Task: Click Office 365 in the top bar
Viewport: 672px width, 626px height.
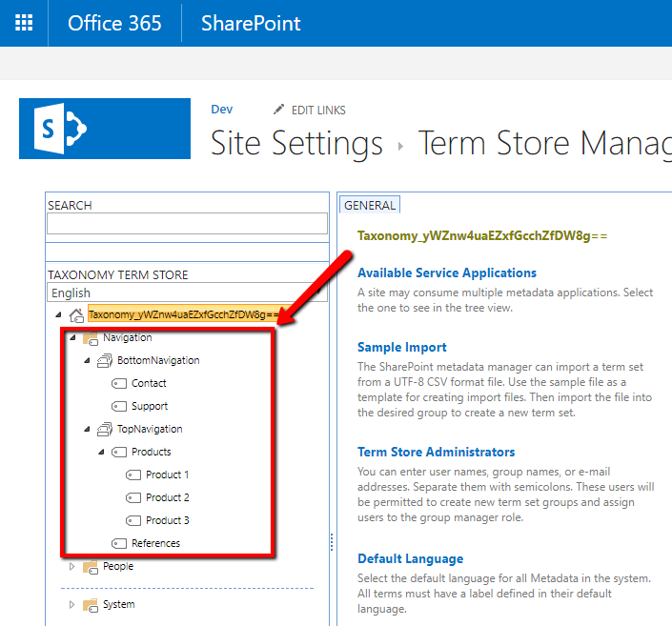Action: (114, 23)
